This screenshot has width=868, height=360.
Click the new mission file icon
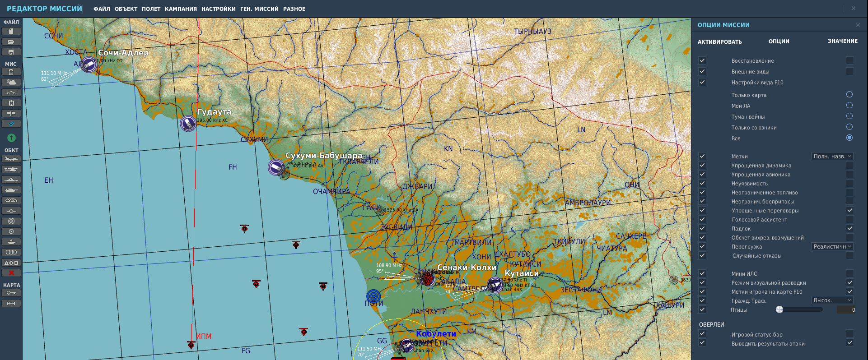point(11,31)
